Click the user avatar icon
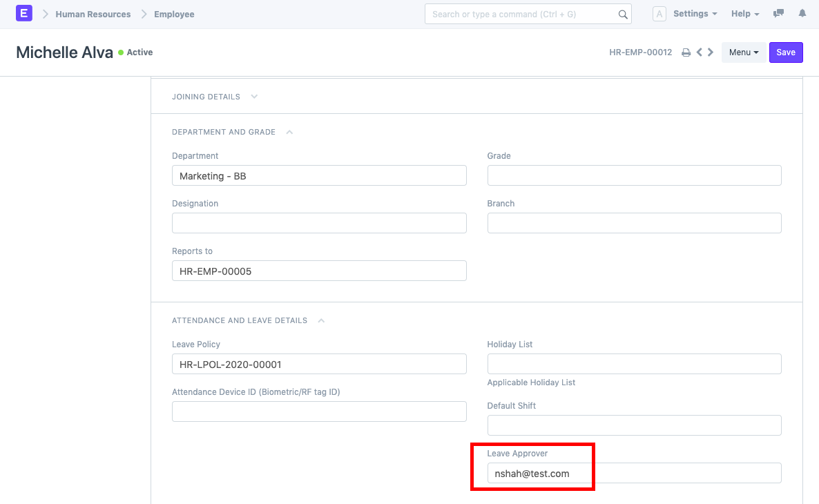This screenshot has width=819, height=504. [659, 14]
